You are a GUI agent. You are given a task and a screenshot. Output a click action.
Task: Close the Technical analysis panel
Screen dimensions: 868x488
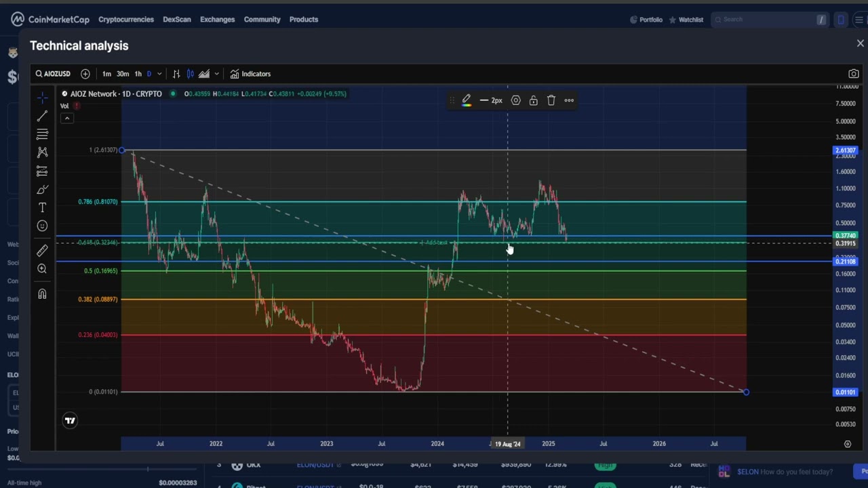(861, 44)
